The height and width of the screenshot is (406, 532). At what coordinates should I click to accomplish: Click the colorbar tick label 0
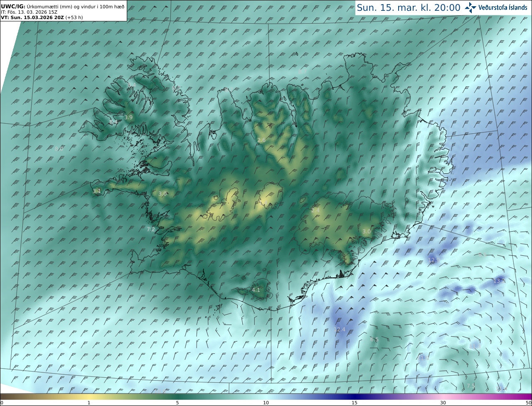pos(2,403)
